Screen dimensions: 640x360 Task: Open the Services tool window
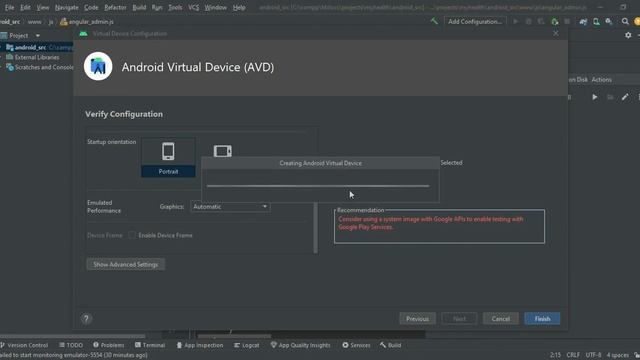pos(356,345)
